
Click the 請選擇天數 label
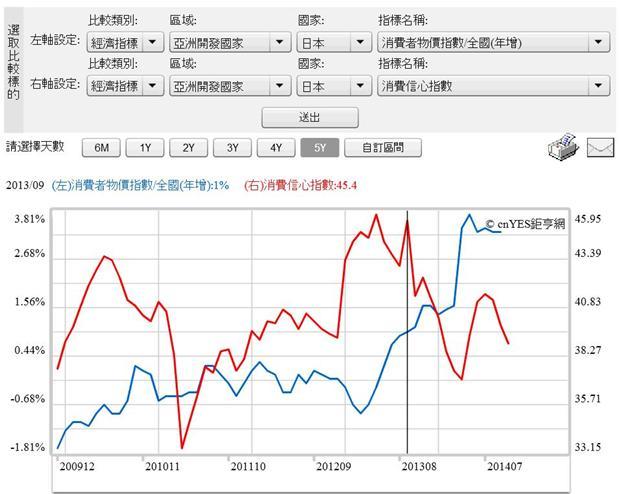coord(35,147)
